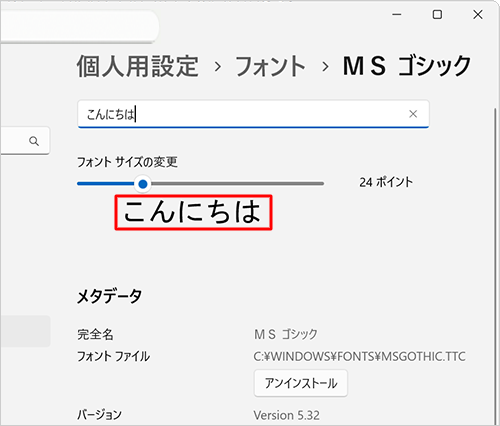Click the ＭＳ ゴシック page title
Screen dimensions: 500x426
[407, 66]
